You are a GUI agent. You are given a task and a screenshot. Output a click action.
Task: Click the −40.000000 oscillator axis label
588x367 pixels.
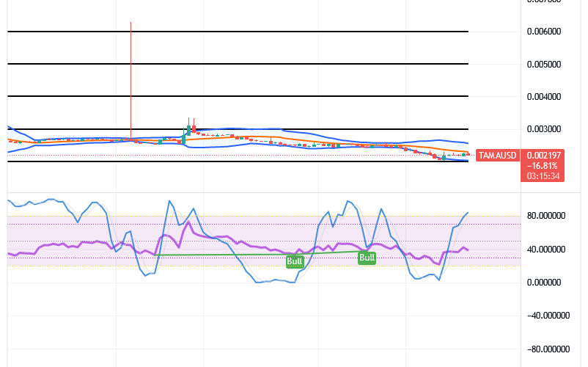pos(548,316)
